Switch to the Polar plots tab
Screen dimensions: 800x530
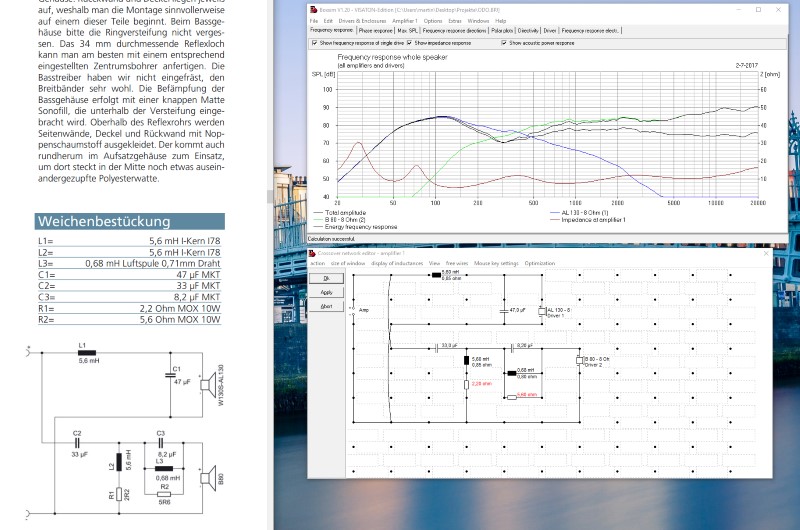(x=502, y=31)
